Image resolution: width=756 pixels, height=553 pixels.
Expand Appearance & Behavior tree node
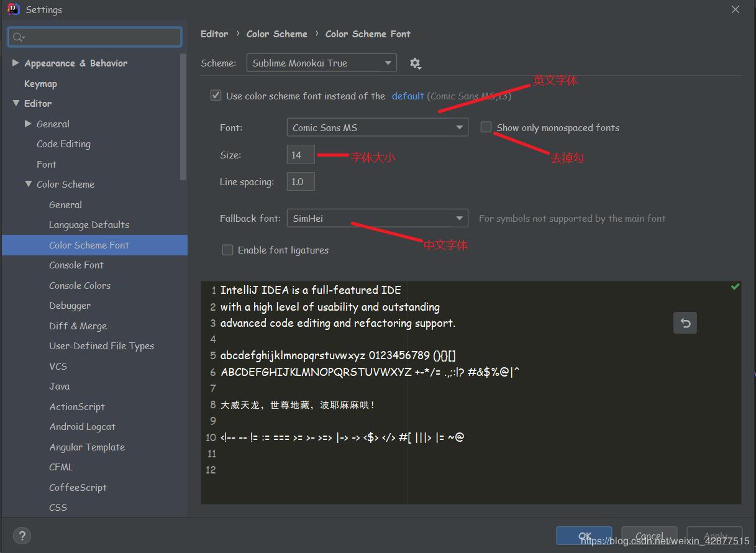tap(16, 63)
